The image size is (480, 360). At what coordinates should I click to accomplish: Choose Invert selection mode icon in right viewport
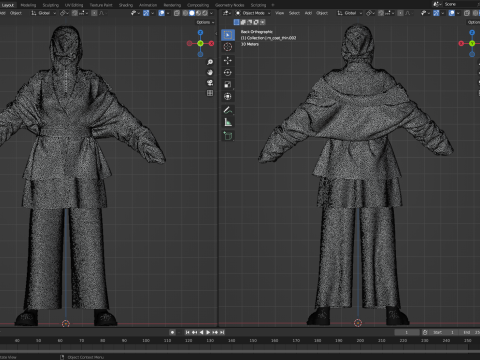coord(256,22)
